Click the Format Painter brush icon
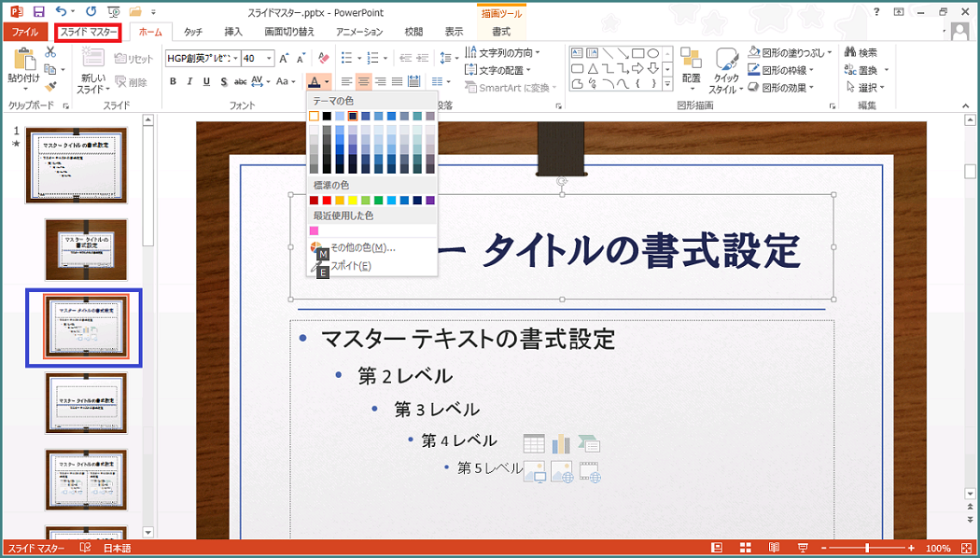This screenshot has width=980, height=558. pos(50,86)
